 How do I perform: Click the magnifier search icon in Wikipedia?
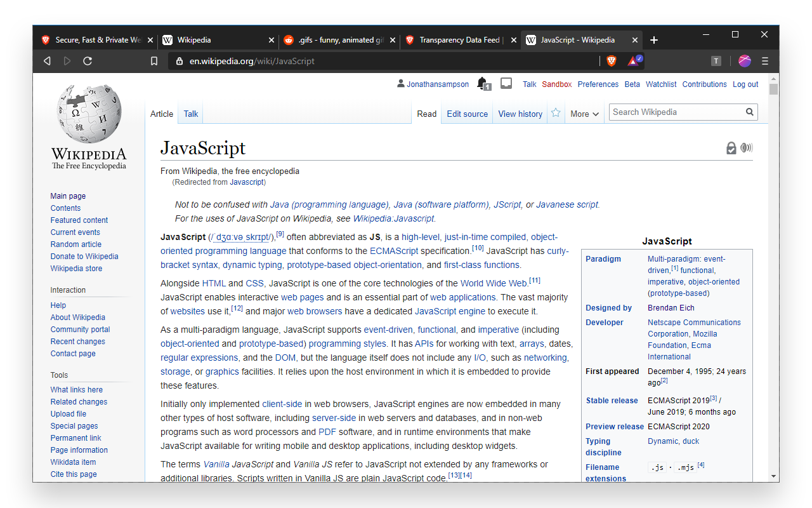pyautogui.click(x=749, y=112)
